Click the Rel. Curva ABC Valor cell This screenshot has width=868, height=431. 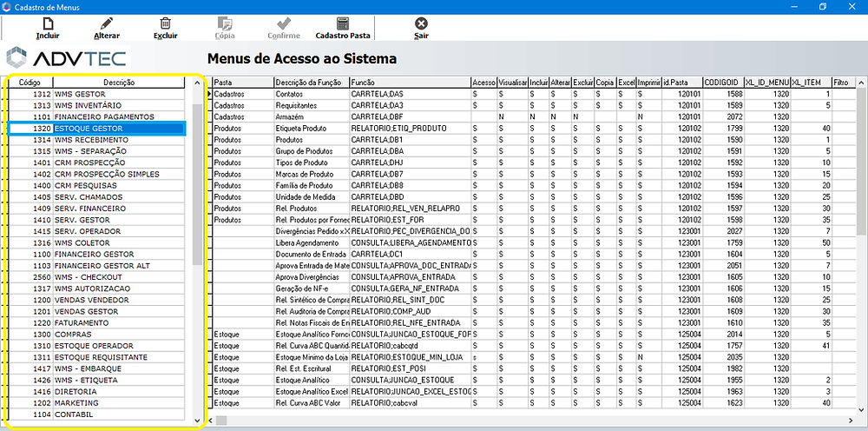click(x=312, y=402)
